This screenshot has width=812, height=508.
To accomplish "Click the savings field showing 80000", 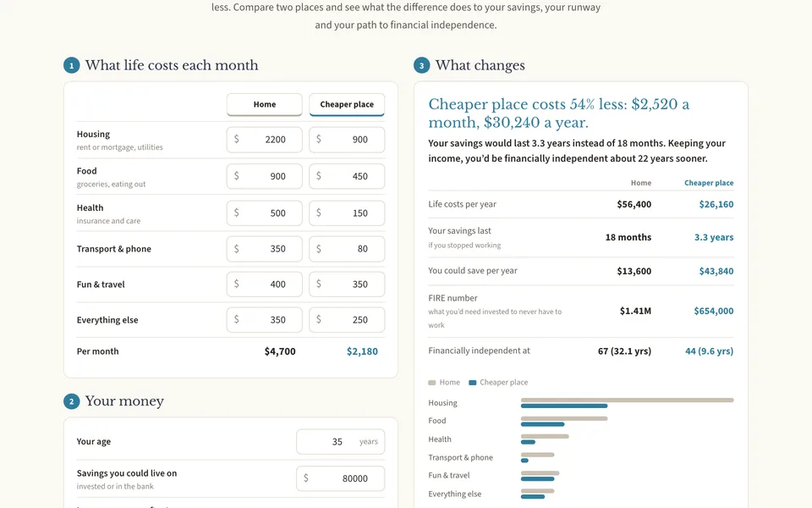I will tap(340, 478).
